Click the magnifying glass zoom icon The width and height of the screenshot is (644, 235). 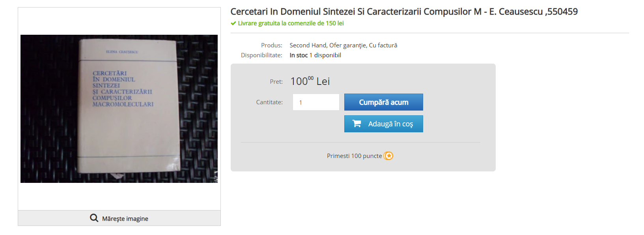click(x=94, y=218)
